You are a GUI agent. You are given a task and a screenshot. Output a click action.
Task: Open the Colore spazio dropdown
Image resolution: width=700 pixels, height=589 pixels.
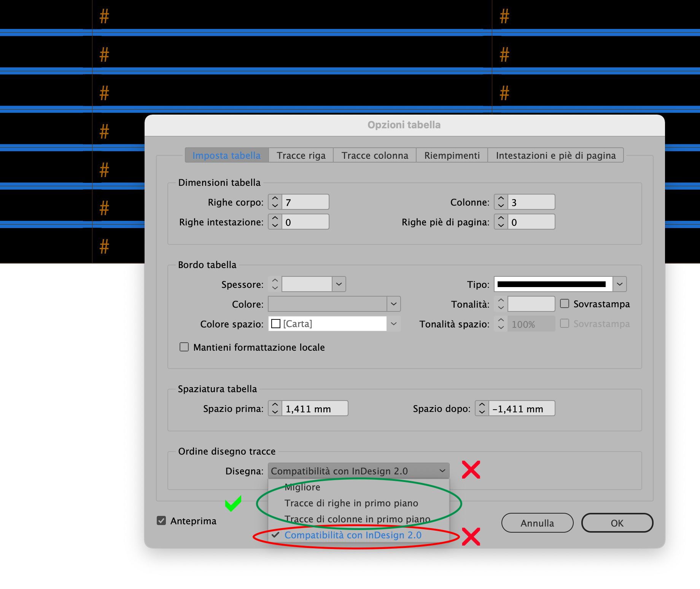tap(393, 324)
